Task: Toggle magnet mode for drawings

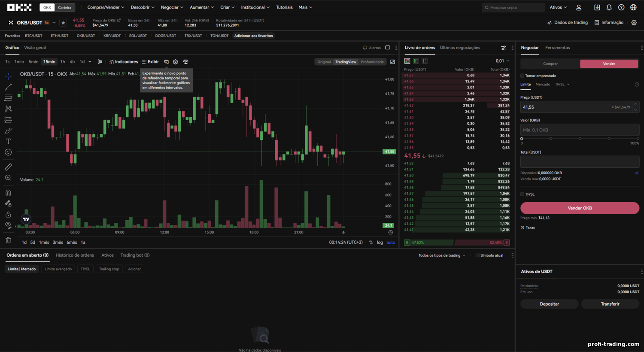Action: tap(8, 192)
